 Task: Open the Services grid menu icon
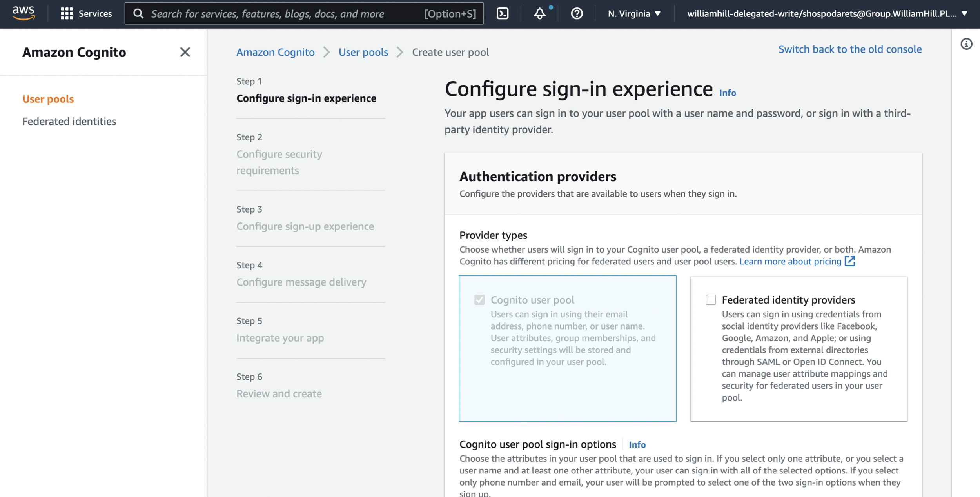point(67,13)
